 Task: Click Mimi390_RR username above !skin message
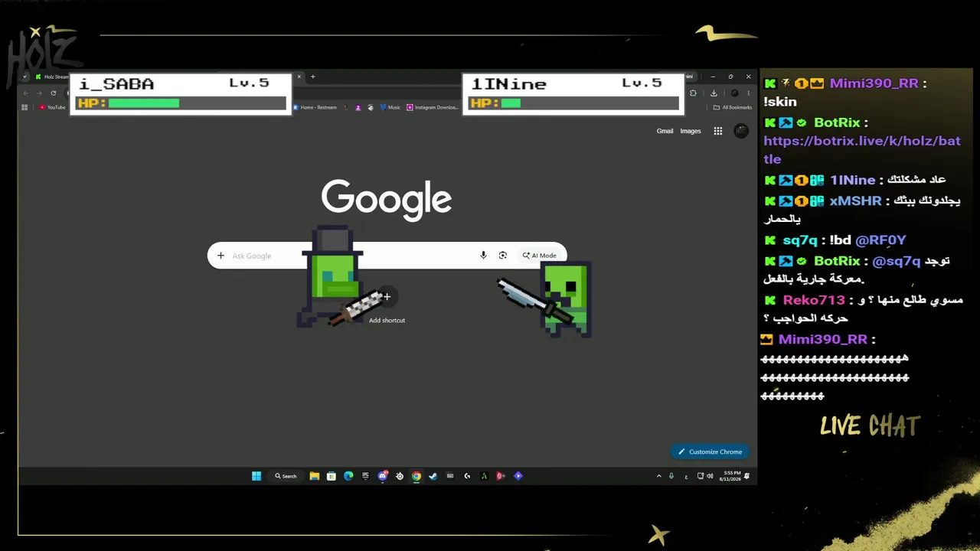pyautogui.click(x=874, y=83)
